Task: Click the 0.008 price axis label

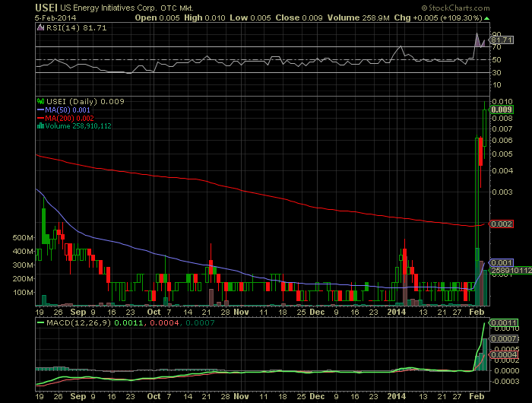Action: (502, 119)
